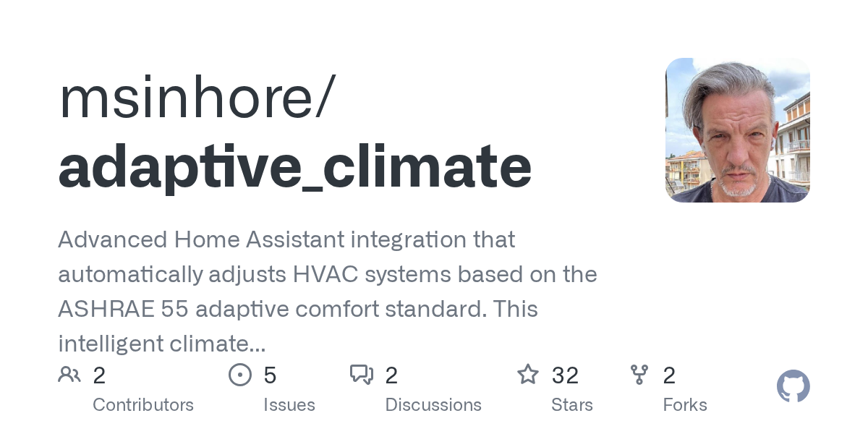Select the Contributors label

143,405
